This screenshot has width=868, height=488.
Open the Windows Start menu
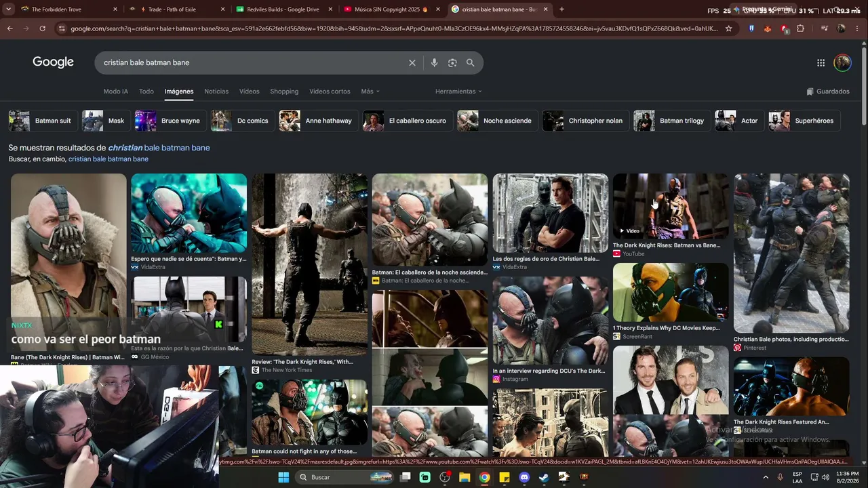tap(283, 477)
